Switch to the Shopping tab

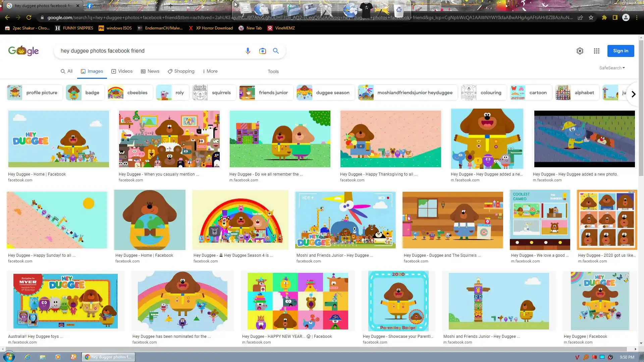181,71
